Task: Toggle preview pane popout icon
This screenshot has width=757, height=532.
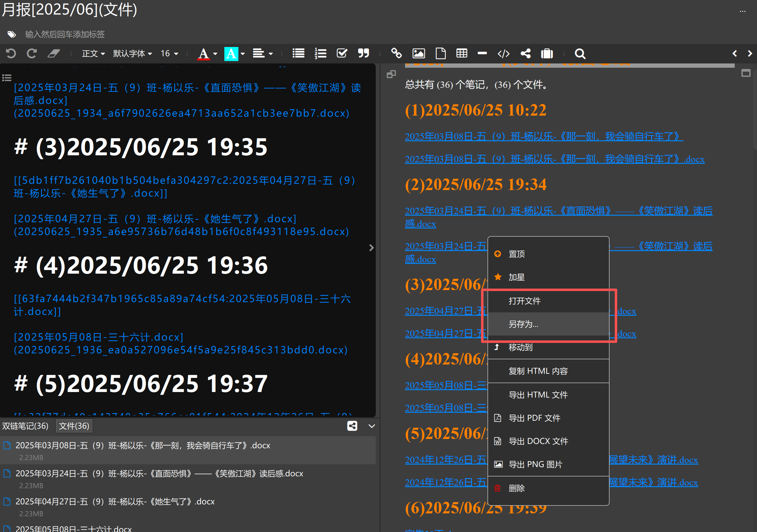Action: pyautogui.click(x=391, y=74)
